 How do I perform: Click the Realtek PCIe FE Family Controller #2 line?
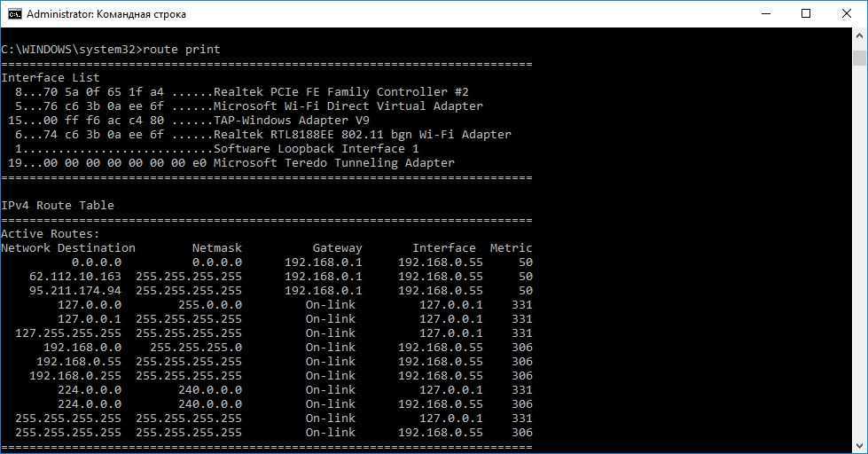(x=341, y=92)
